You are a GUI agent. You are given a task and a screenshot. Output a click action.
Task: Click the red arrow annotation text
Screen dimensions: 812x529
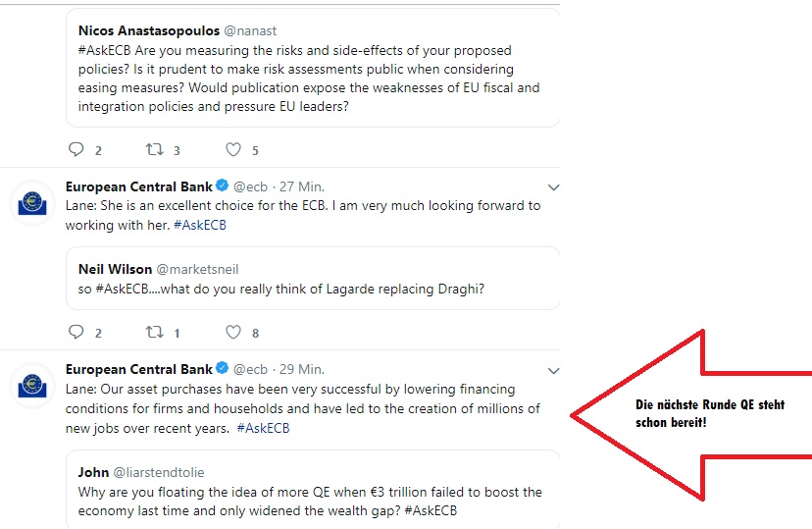click(709, 413)
